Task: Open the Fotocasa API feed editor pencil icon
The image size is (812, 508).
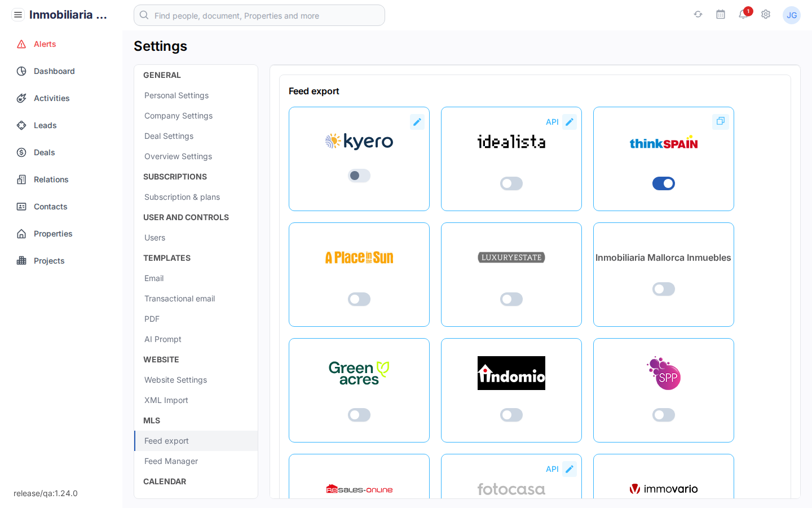Action: (570, 468)
